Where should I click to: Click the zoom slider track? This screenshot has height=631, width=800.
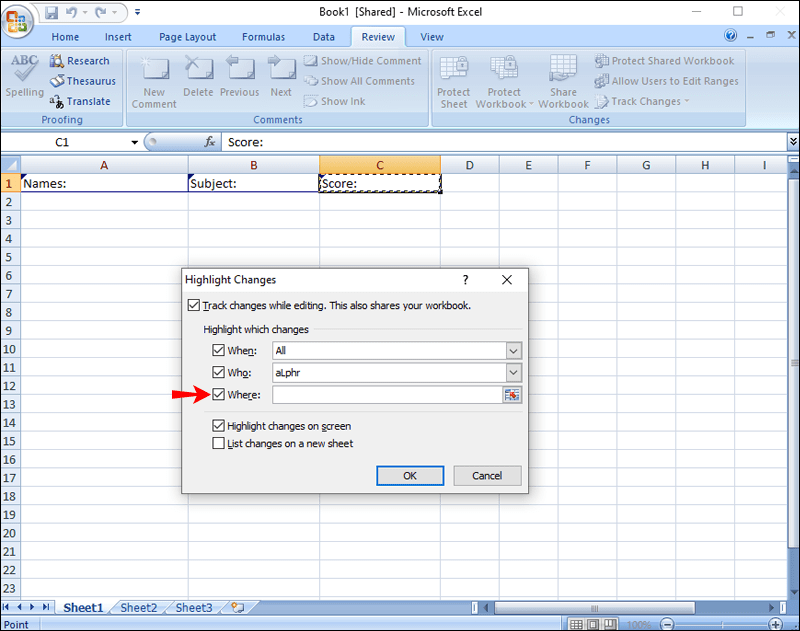click(721, 624)
